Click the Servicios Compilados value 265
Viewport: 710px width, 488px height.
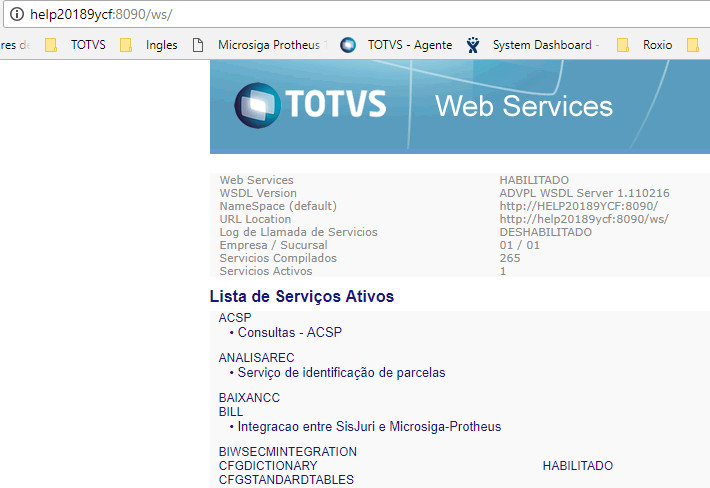510,258
